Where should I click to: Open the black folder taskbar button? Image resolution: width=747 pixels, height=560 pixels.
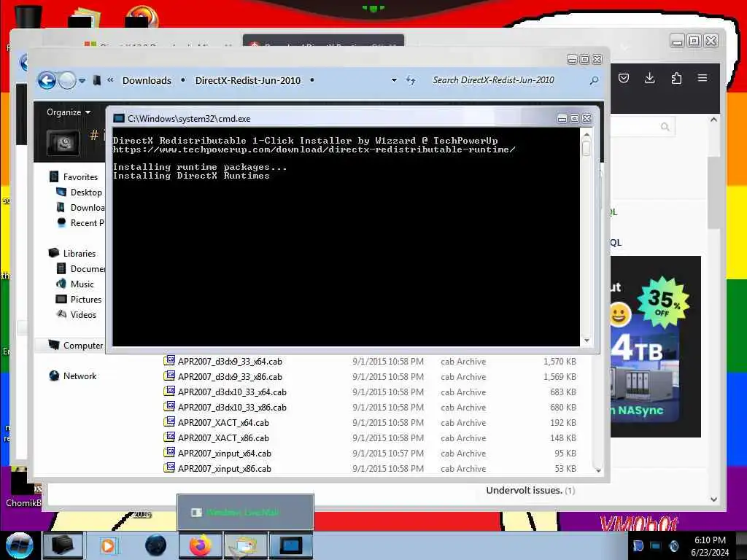63,545
